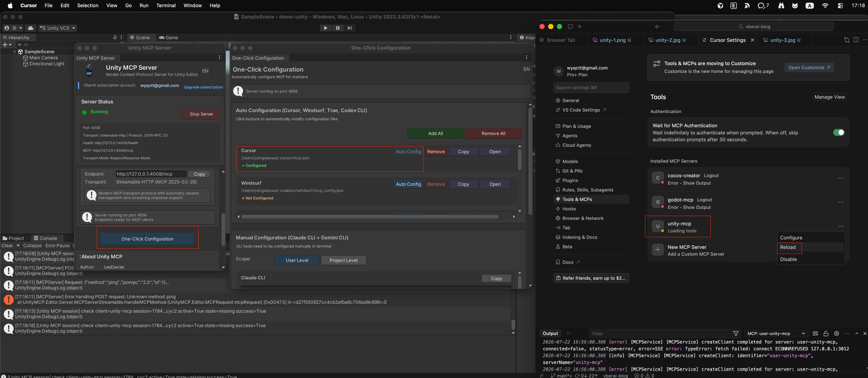Open Hierarchy panel three-dot options menu
Image resolution: width=868 pixels, height=378 pixels.
coord(121,37)
